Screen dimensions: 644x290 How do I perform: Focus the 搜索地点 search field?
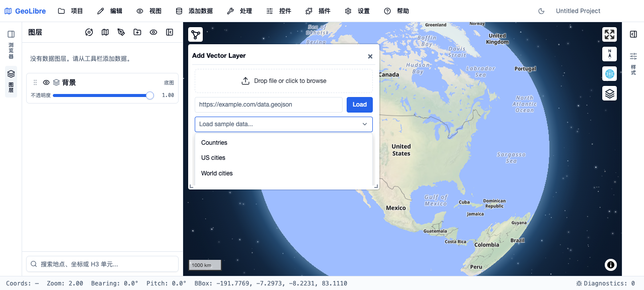pyautogui.click(x=102, y=264)
